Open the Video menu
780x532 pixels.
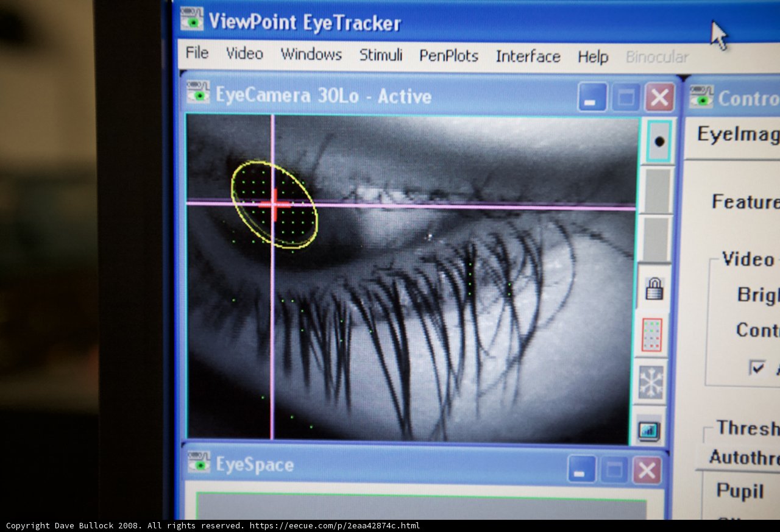[244, 54]
